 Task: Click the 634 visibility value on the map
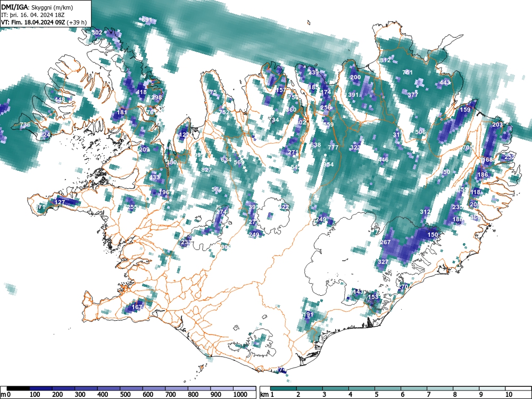click(x=226, y=160)
